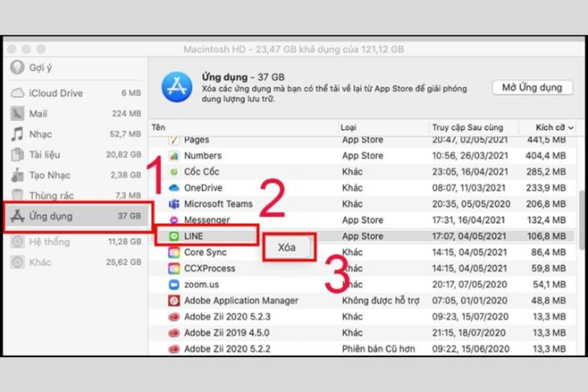Sort the list by the Loại column
The image size is (588, 392).
tap(348, 127)
